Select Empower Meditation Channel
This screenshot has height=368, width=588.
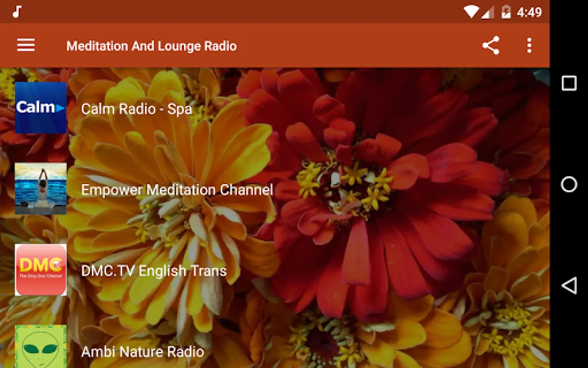[177, 190]
